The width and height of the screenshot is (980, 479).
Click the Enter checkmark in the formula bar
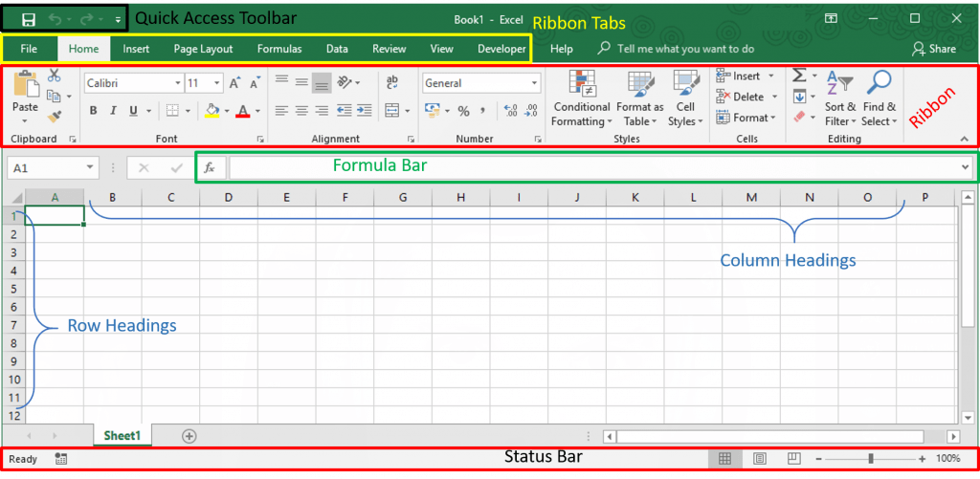pos(177,167)
